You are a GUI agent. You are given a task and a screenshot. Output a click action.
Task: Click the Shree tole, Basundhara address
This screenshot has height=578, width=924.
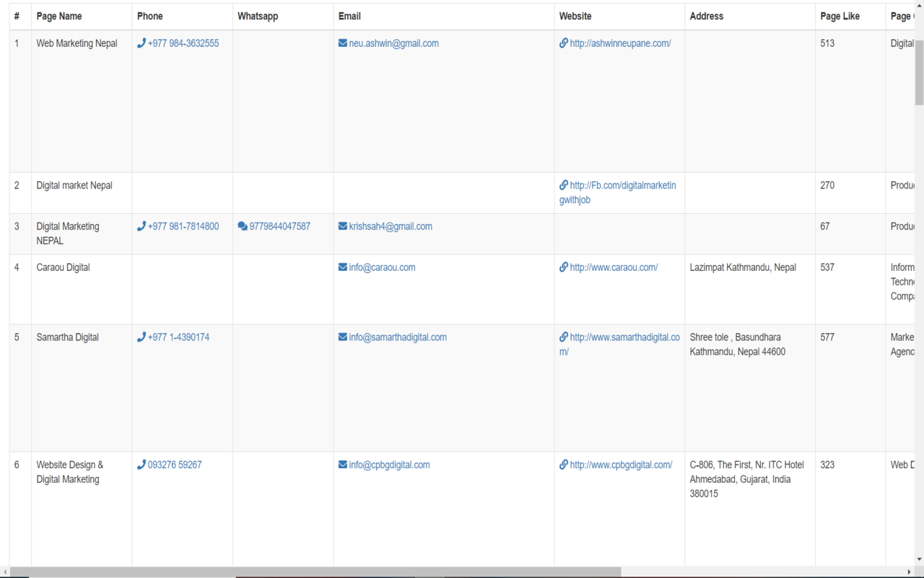tap(738, 344)
